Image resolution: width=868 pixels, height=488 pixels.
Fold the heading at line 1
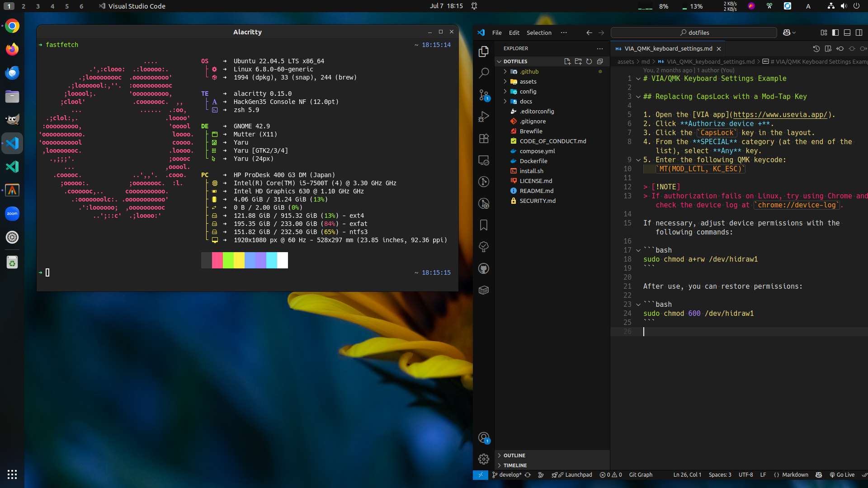pos(638,79)
